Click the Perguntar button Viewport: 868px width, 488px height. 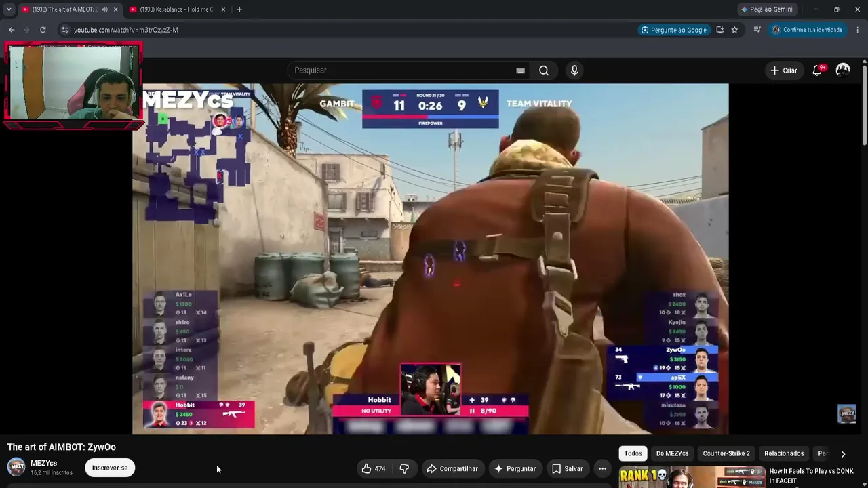coord(515,468)
